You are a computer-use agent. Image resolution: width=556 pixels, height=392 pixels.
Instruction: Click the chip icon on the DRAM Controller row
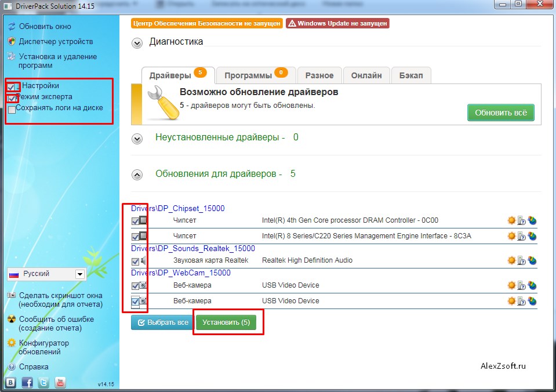point(143,220)
